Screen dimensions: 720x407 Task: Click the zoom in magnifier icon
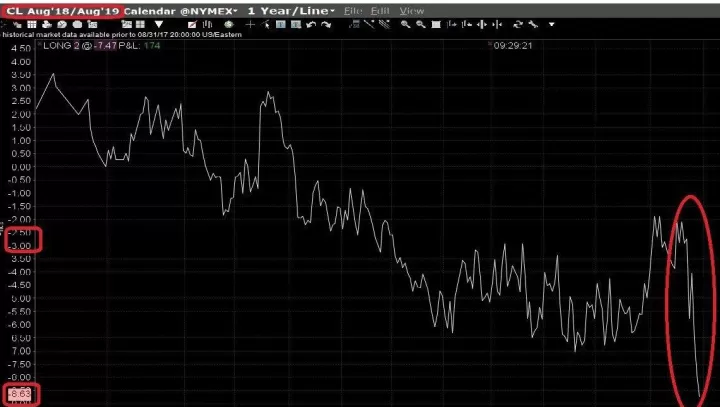pyautogui.click(x=405, y=24)
